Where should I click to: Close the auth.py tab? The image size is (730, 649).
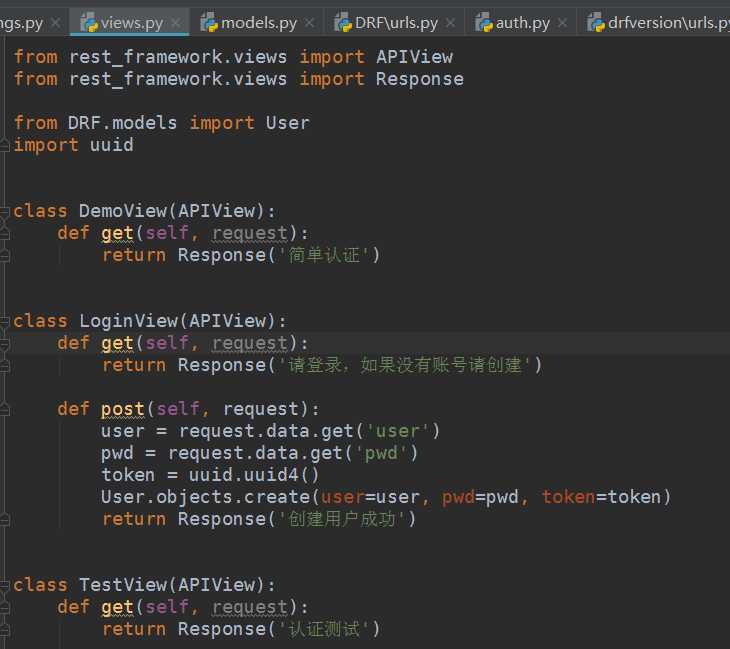click(562, 22)
